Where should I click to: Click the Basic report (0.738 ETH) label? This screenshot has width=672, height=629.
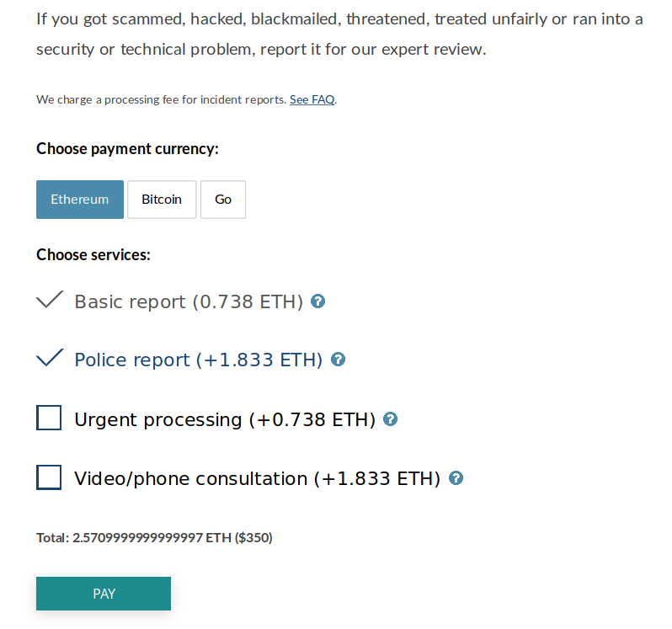[189, 301]
